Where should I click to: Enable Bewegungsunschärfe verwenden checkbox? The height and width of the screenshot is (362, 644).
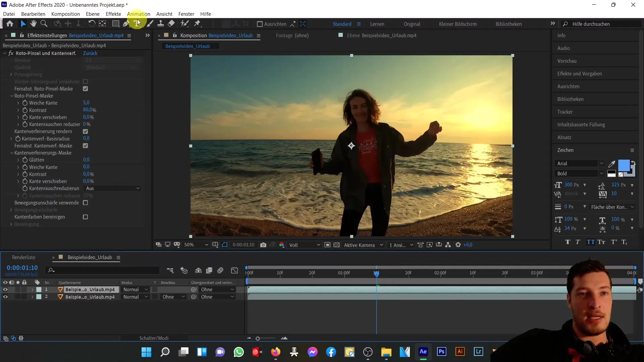(86, 203)
